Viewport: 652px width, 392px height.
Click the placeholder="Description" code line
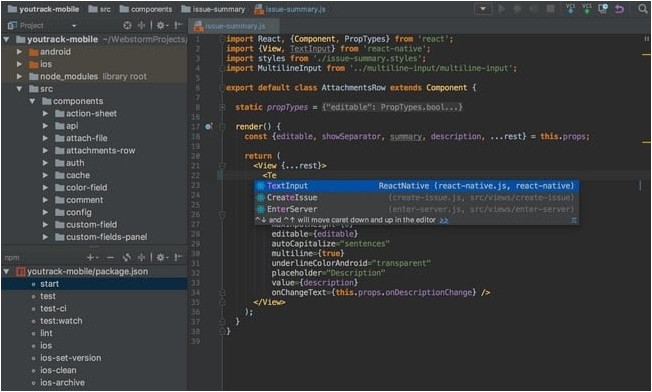click(x=328, y=273)
